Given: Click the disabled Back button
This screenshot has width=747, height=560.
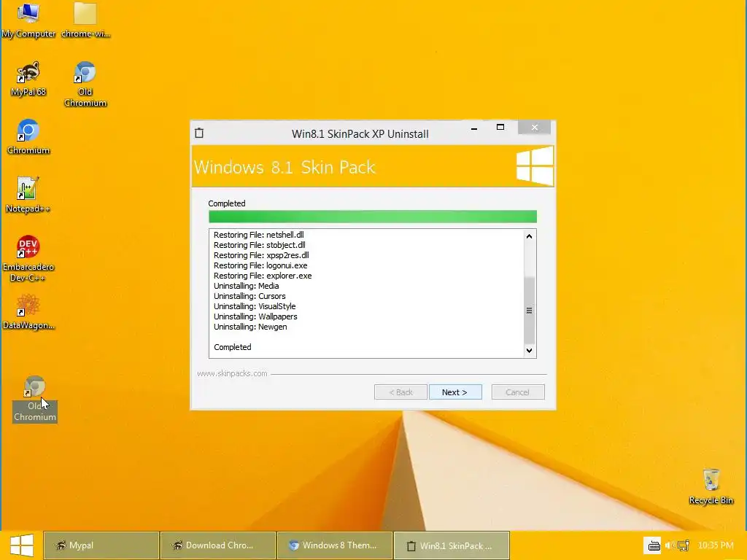Looking at the screenshot, I should (x=400, y=392).
